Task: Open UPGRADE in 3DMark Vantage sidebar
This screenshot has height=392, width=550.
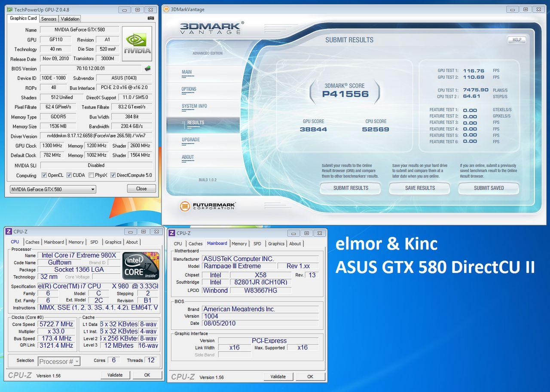Action: pos(191,140)
